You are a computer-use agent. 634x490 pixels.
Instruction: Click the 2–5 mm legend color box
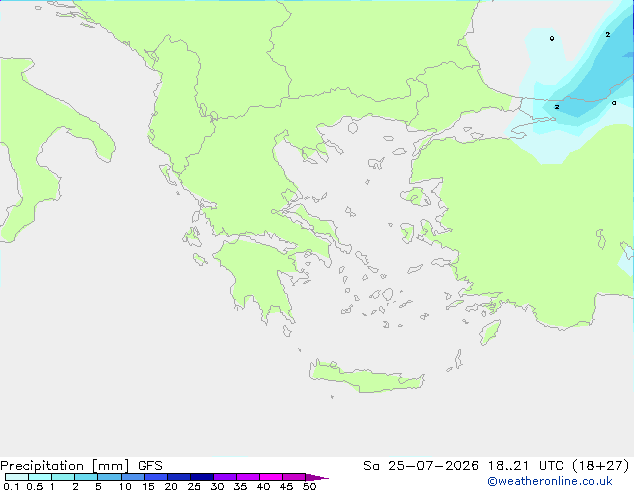click(x=86, y=477)
